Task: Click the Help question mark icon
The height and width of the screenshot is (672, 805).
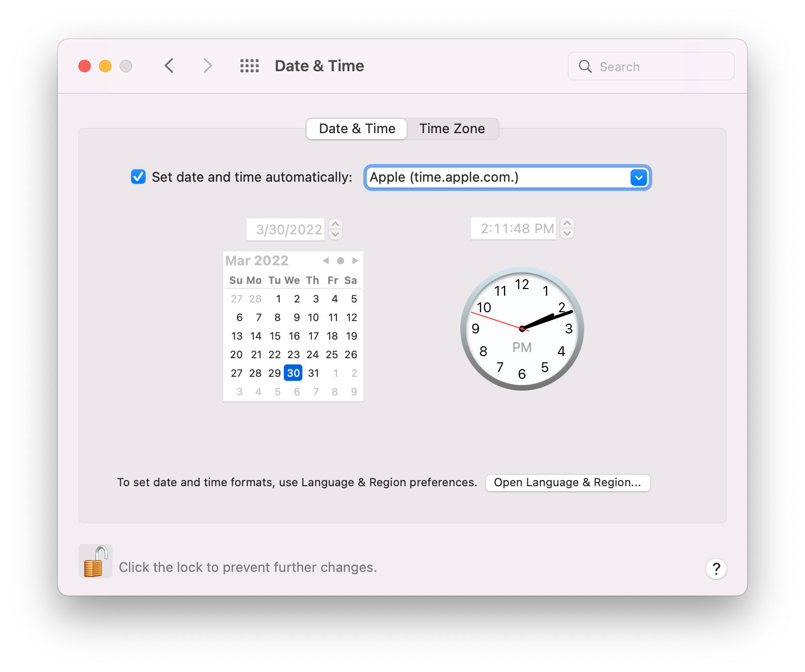Action: [x=716, y=568]
